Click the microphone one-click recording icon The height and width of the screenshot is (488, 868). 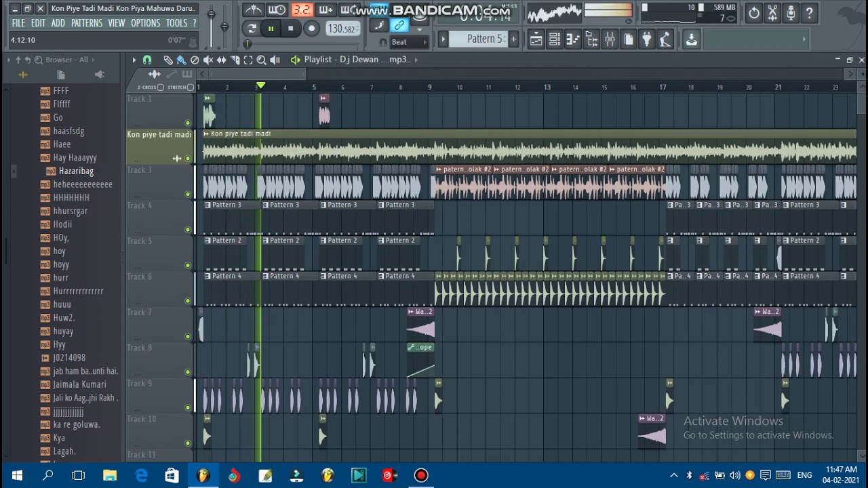(791, 12)
